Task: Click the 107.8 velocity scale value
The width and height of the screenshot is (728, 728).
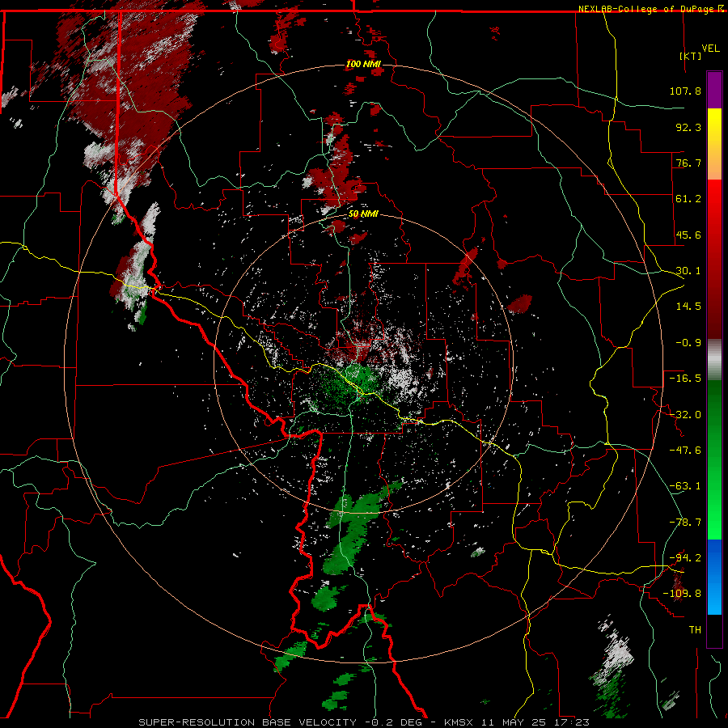Action: (x=685, y=91)
